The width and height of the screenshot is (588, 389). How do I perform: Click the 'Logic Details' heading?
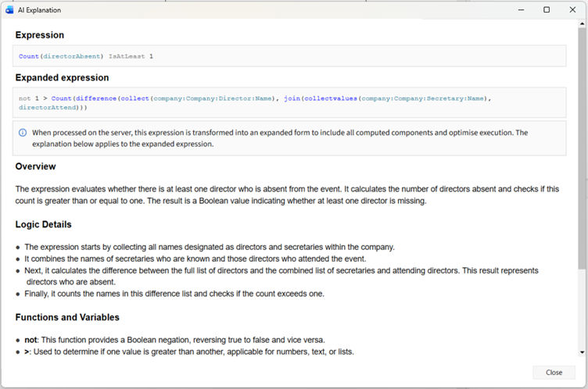click(x=43, y=224)
